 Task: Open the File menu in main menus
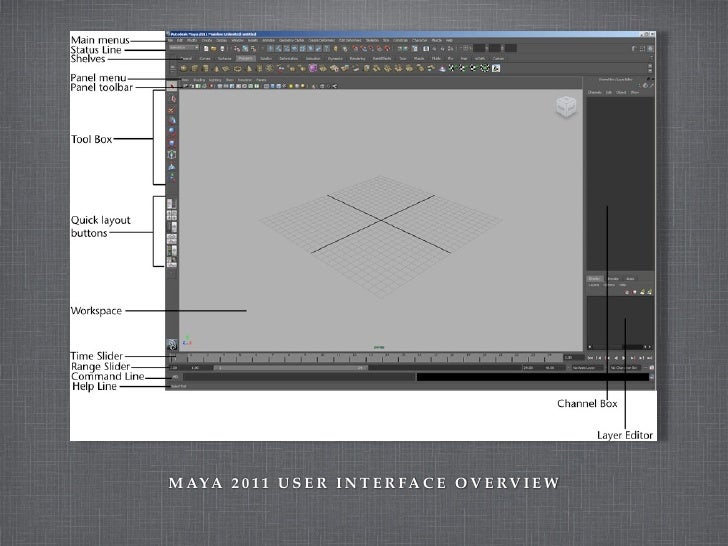172,40
